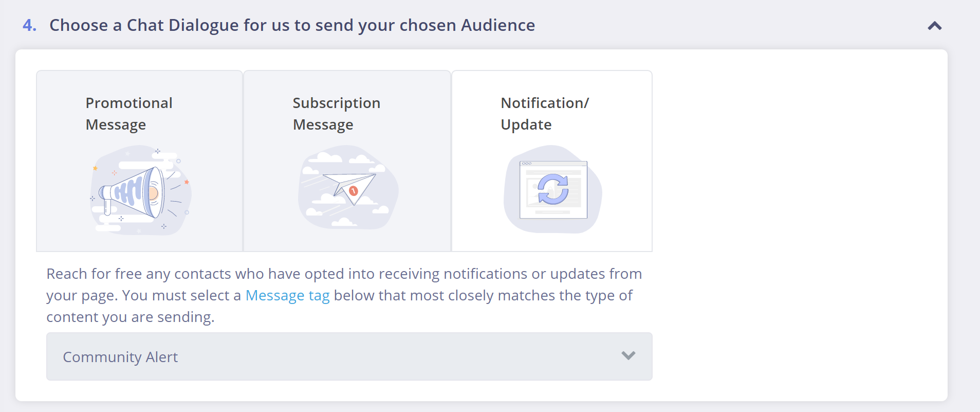The width and height of the screenshot is (980, 412).
Task: Select the Promotional Message card
Action: pyautogui.click(x=139, y=161)
